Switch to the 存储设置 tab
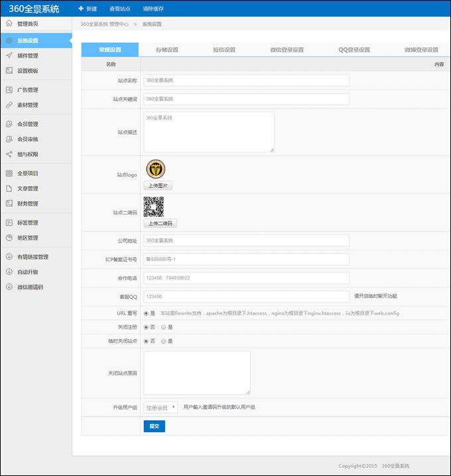The width and height of the screenshot is (451, 476). (x=167, y=50)
